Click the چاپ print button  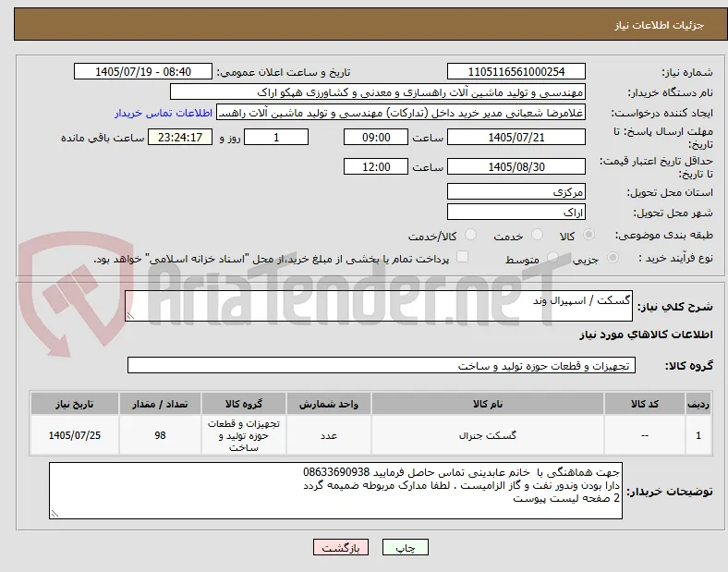pos(406,547)
